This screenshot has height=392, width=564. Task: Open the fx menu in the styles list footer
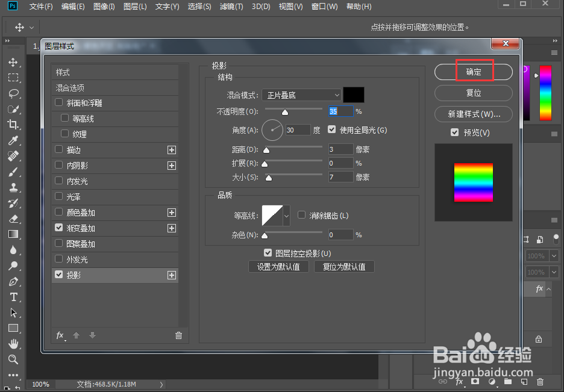pyautogui.click(x=60, y=335)
